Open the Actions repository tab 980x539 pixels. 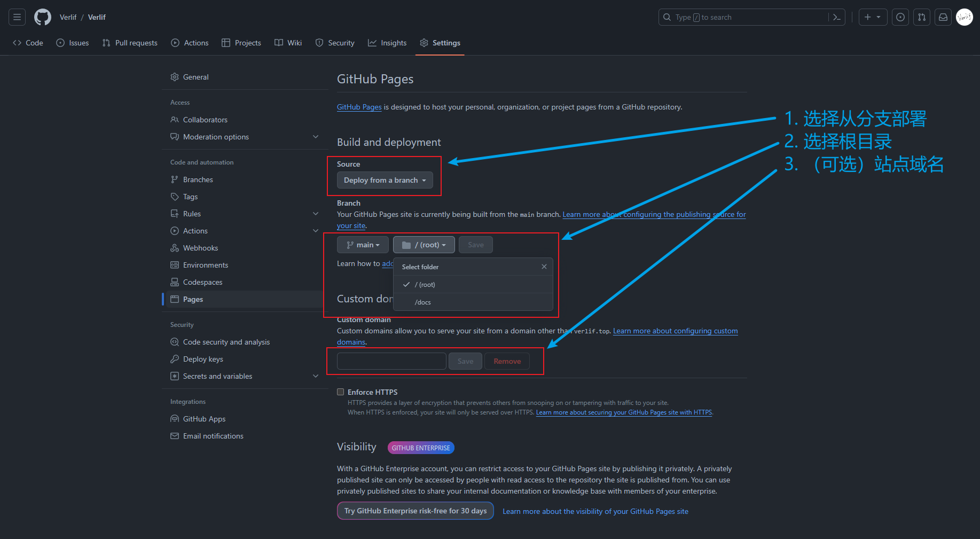[x=190, y=43]
